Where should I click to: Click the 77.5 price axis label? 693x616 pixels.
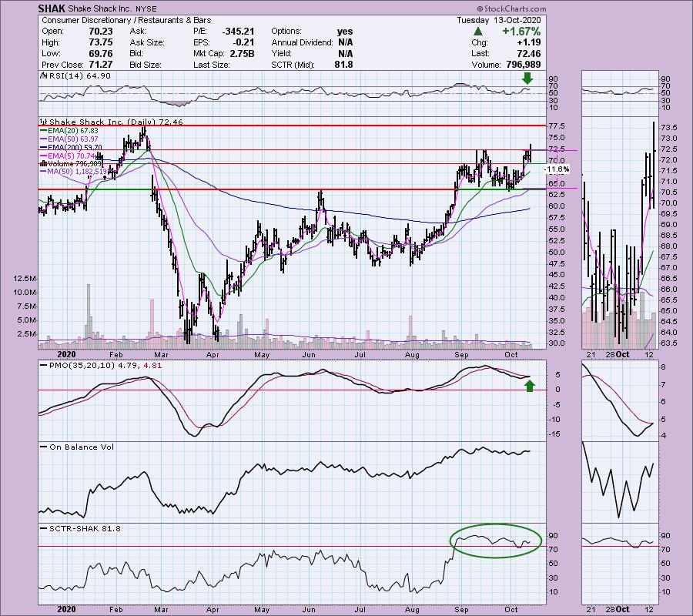pyautogui.click(x=557, y=126)
